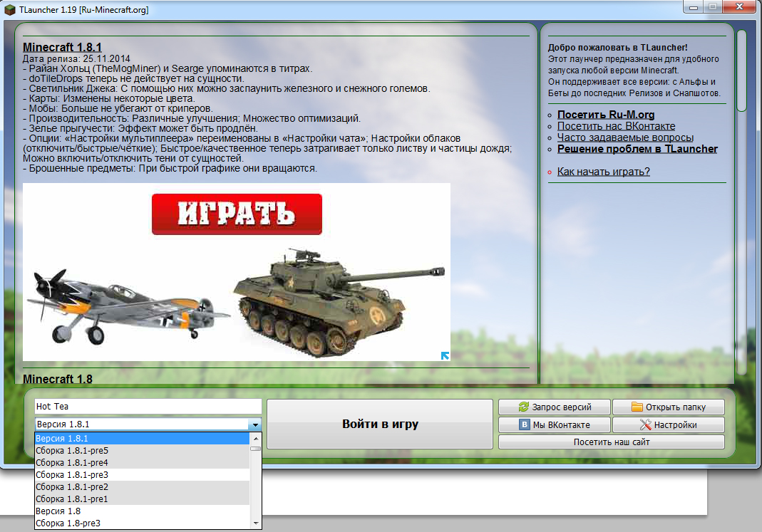Click the TLauncher app icon in title bar
The height and width of the screenshot is (532, 762).
(x=10, y=10)
